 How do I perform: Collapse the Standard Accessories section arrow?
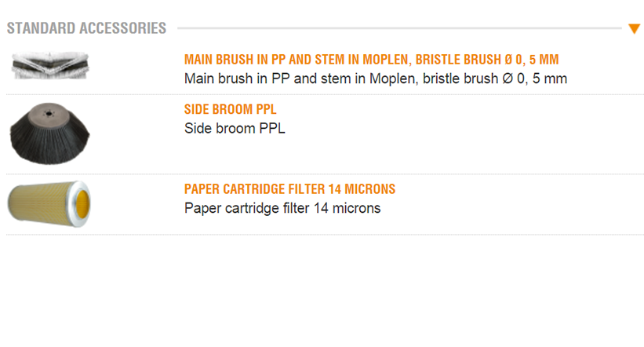pyautogui.click(x=635, y=30)
